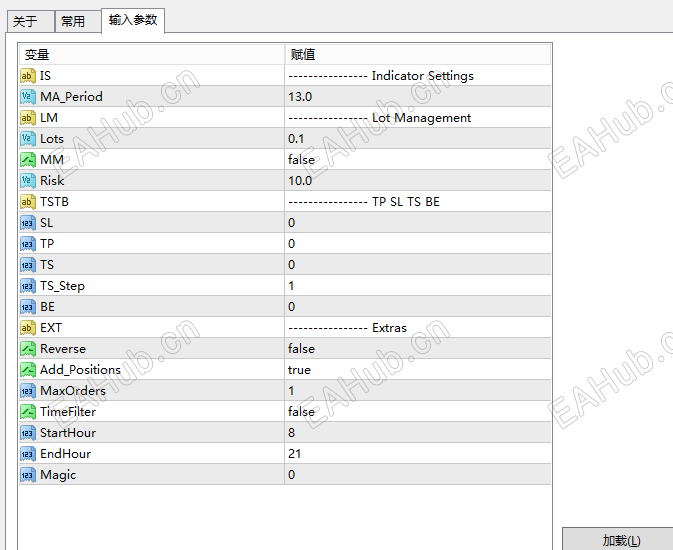Viewport: 673px width, 550px height.
Task: Select the Reverse variable name
Action: [x=63, y=349]
